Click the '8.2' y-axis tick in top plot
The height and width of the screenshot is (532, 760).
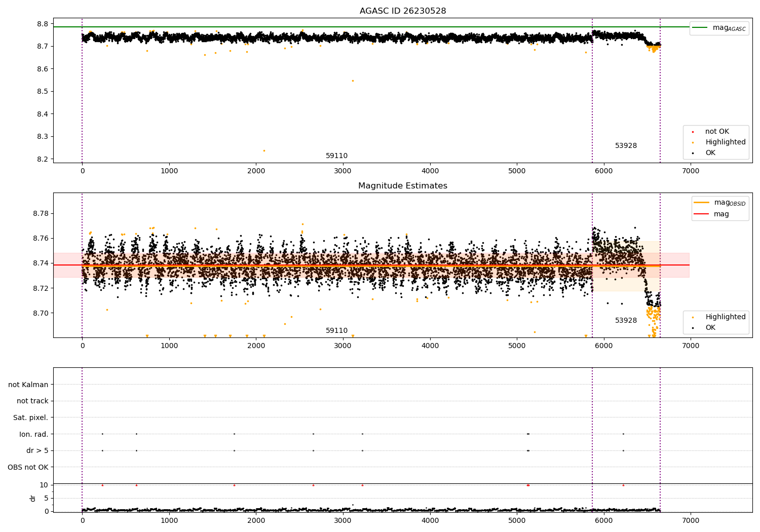[43, 159]
